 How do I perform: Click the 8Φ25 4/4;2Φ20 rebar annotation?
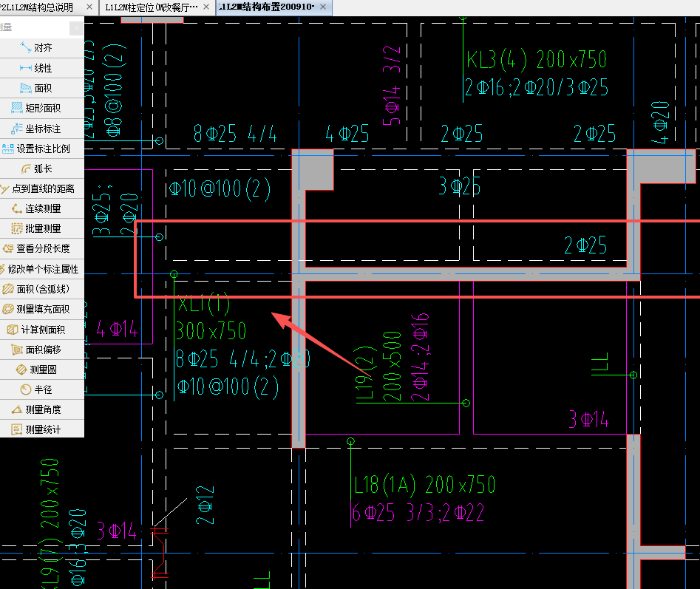tap(243, 358)
